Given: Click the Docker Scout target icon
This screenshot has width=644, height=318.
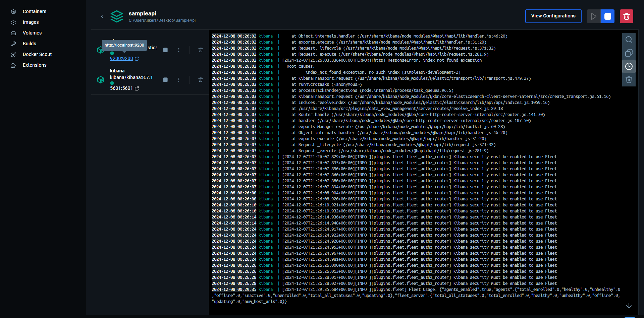Looking at the screenshot, I should coord(13,55).
